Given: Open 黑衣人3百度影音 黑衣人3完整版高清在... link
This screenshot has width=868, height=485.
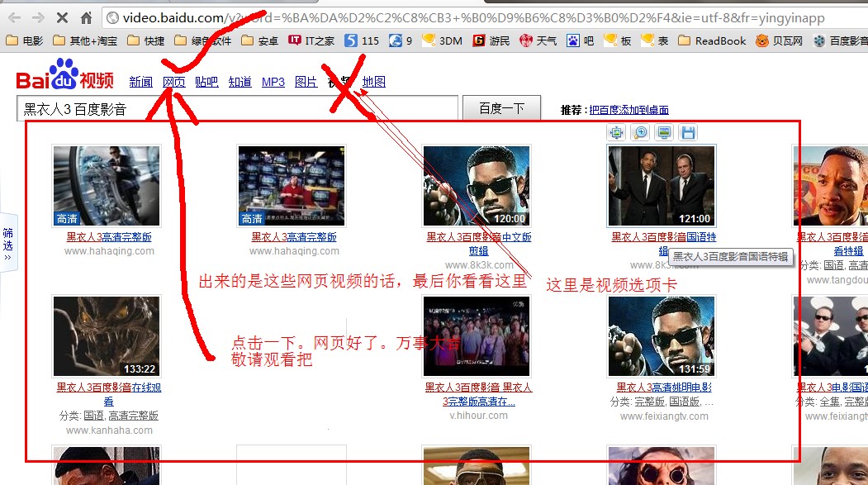Looking at the screenshot, I should click(479, 394).
